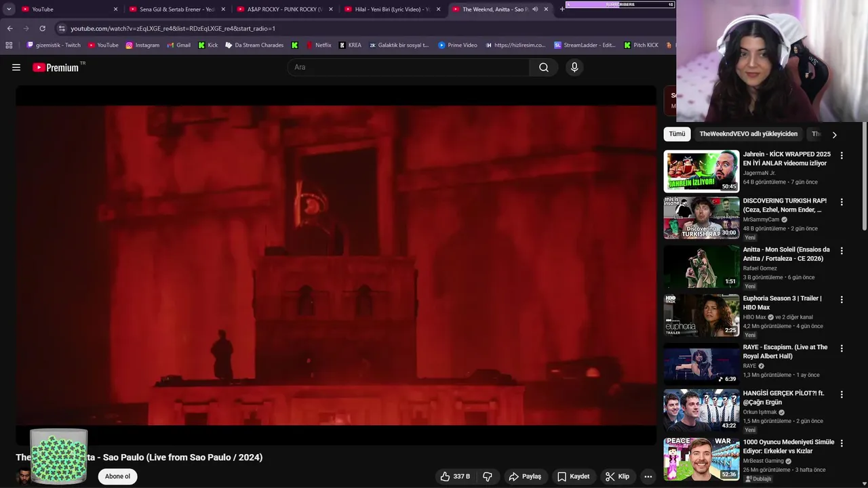This screenshot has height=488, width=868.
Task: Open the Galaktik bir sosyal bookmark
Action: [399, 45]
